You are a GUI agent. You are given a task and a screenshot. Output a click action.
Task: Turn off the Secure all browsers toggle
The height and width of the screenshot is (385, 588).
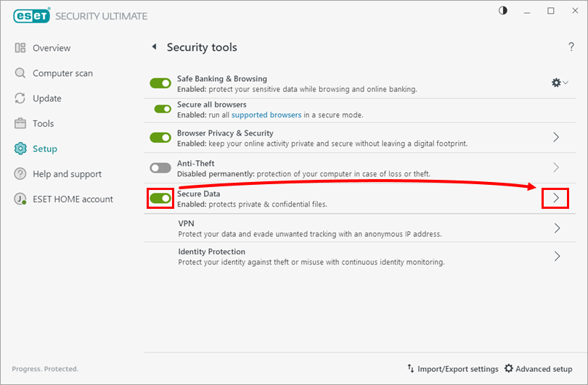pyautogui.click(x=163, y=109)
